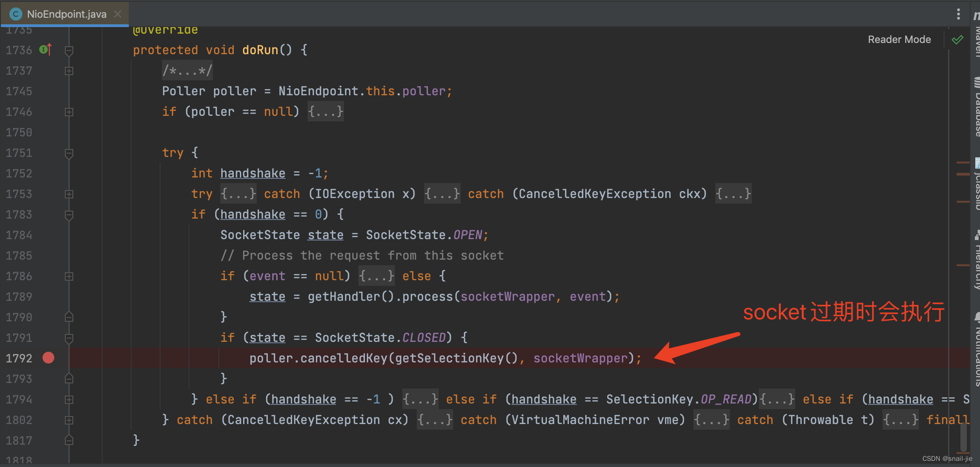Image resolution: width=980 pixels, height=467 pixels.
Task: Click the Java class icon on the editor tab
Action: 15,14
